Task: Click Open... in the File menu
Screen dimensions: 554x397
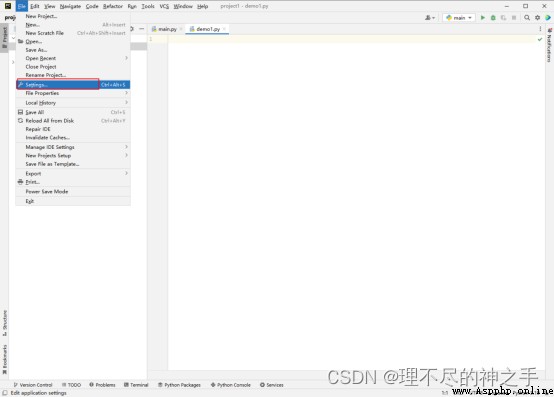Action: [x=73, y=42]
